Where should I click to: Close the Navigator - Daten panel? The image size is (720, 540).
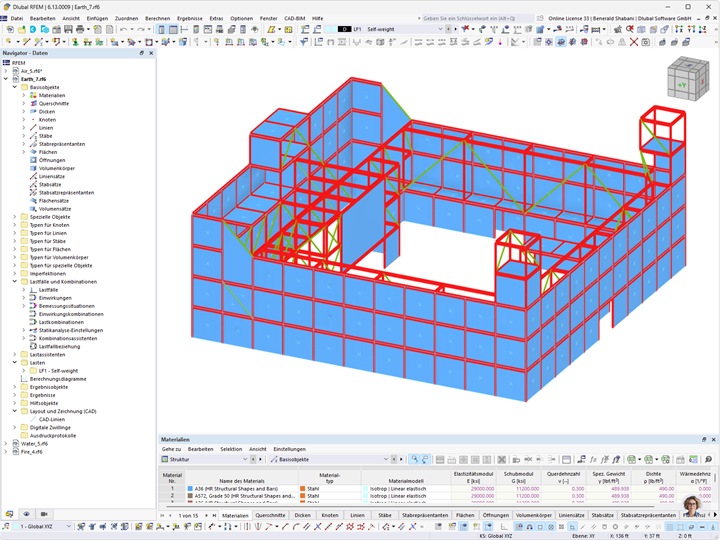coord(151,53)
